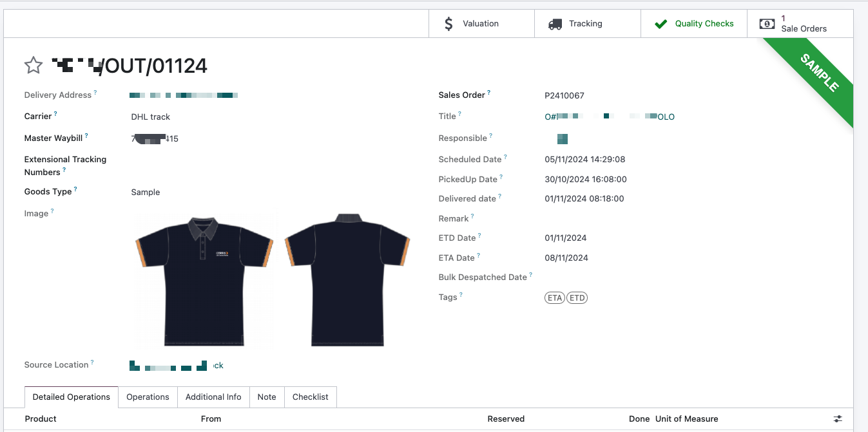
Task: Select the Note tab
Action: [267, 397]
